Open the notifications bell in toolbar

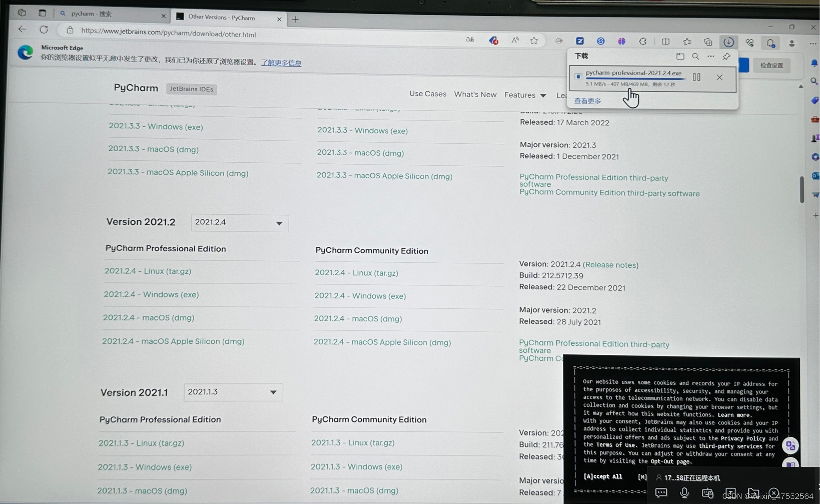[770, 43]
